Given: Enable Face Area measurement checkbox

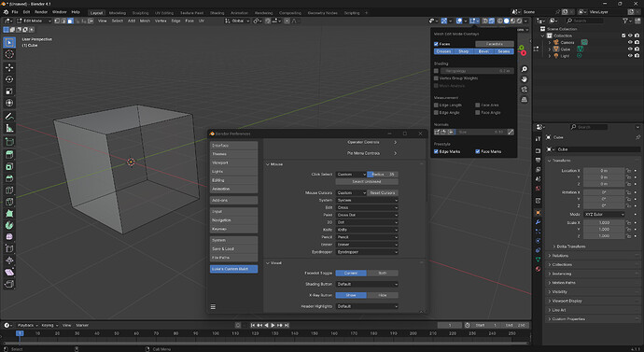Looking at the screenshot, I should pos(478,106).
